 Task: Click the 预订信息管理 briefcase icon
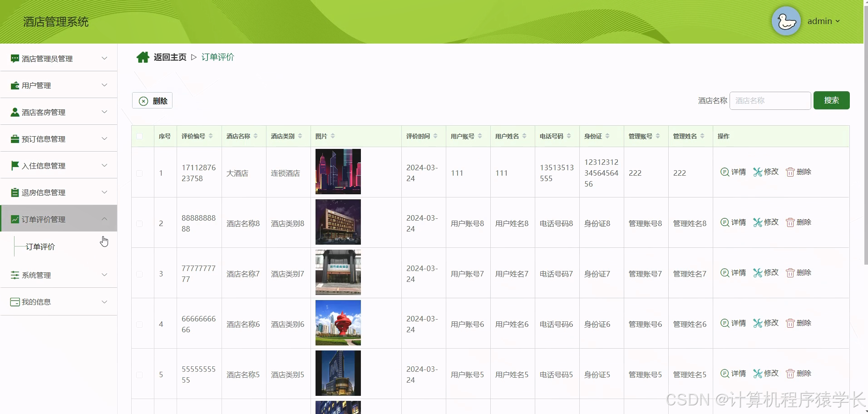[x=15, y=139]
